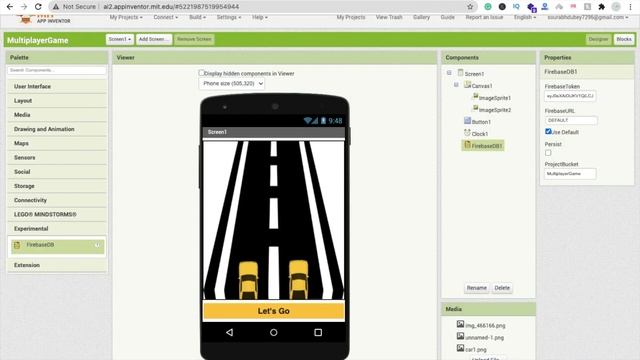This screenshot has height=360, width=640.
Task: Click the View Trash link
Action: tap(389, 17)
